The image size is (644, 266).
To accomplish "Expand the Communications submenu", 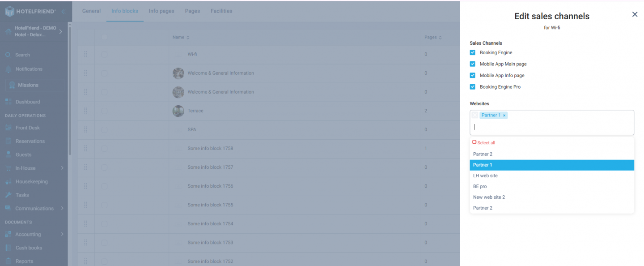I will tap(34, 208).
